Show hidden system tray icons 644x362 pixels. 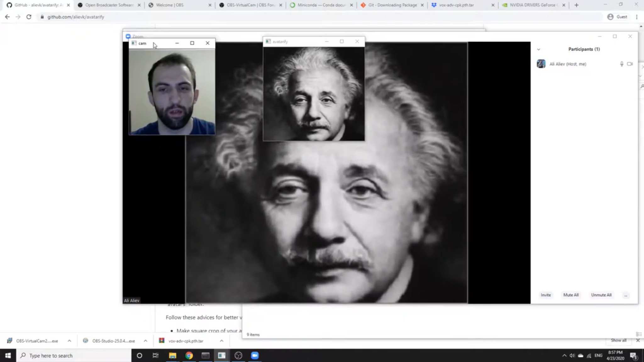[564, 355]
